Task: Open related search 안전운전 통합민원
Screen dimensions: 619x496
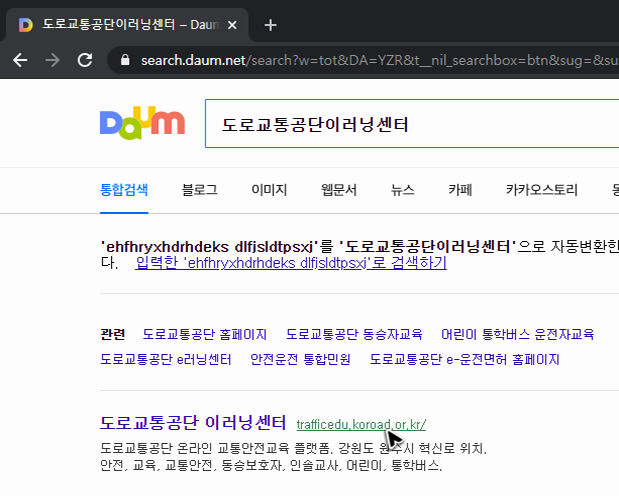Action: tap(300, 359)
